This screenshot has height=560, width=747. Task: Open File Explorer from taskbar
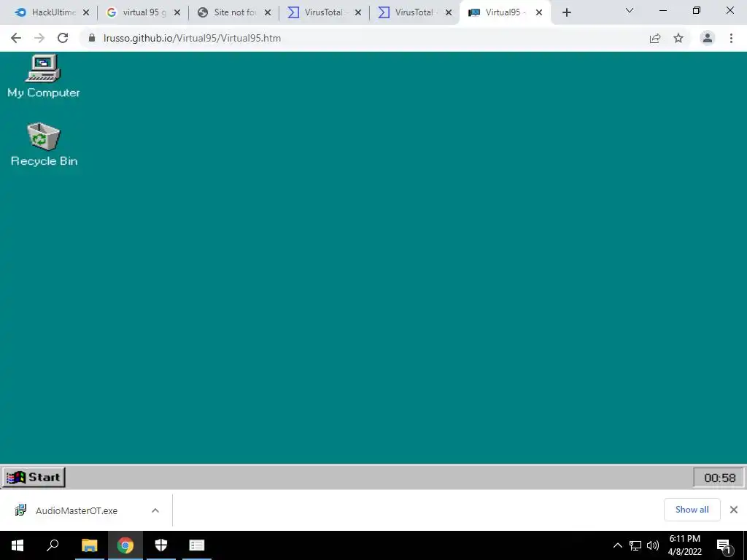coord(89,545)
